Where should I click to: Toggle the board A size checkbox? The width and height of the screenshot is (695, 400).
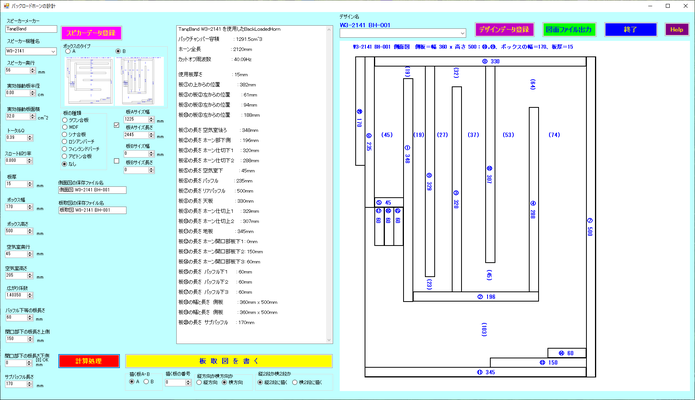click(x=117, y=125)
